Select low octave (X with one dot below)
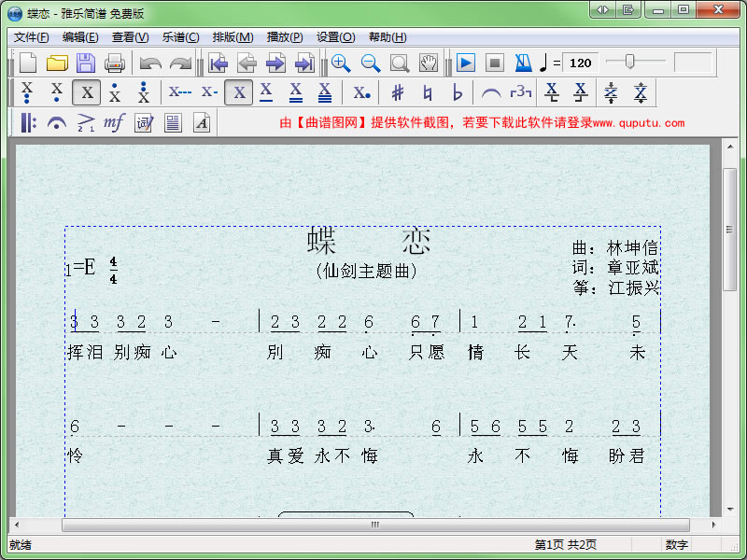The image size is (747, 560). pyautogui.click(x=57, y=92)
